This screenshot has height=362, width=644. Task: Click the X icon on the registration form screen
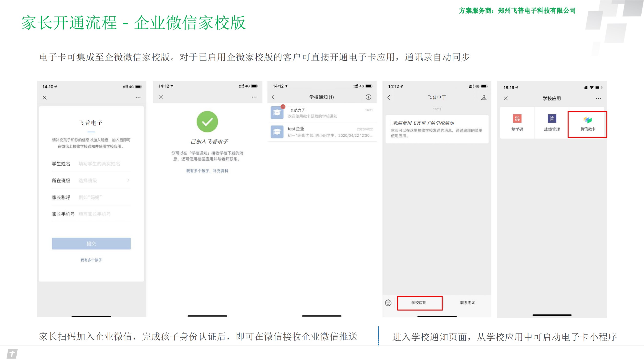pos(44,98)
